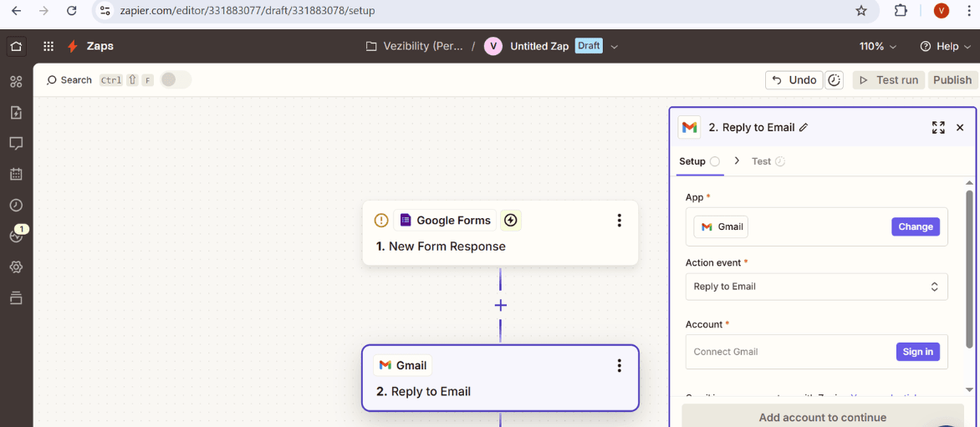980x427 pixels.
Task: Click the pencil icon to rename step
Action: pos(804,128)
